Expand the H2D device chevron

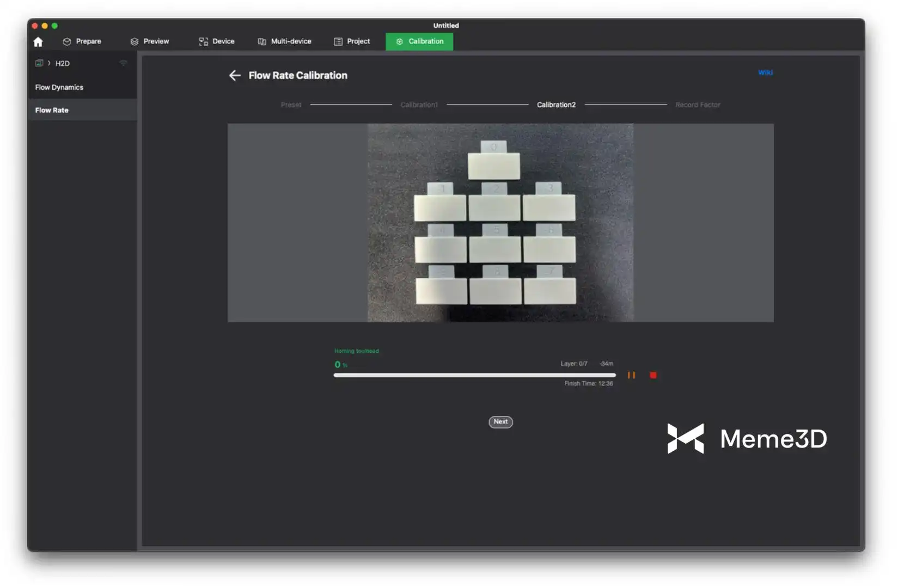click(x=49, y=63)
